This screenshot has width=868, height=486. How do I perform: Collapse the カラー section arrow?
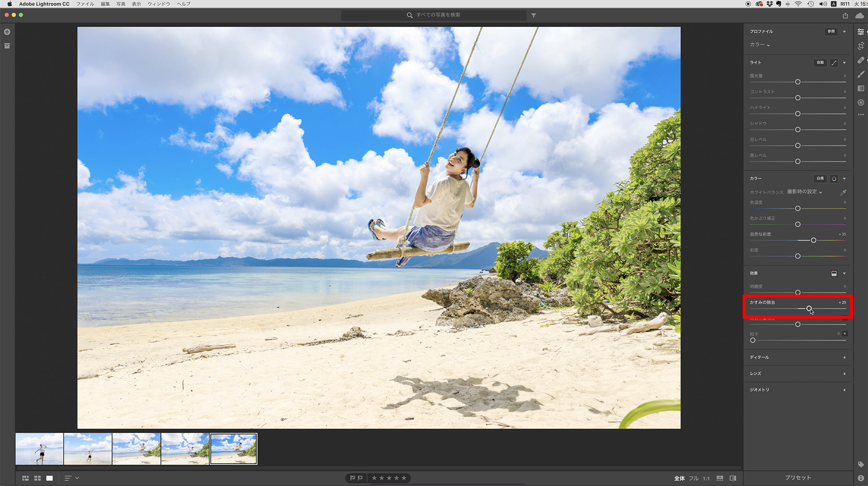[844, 179]
